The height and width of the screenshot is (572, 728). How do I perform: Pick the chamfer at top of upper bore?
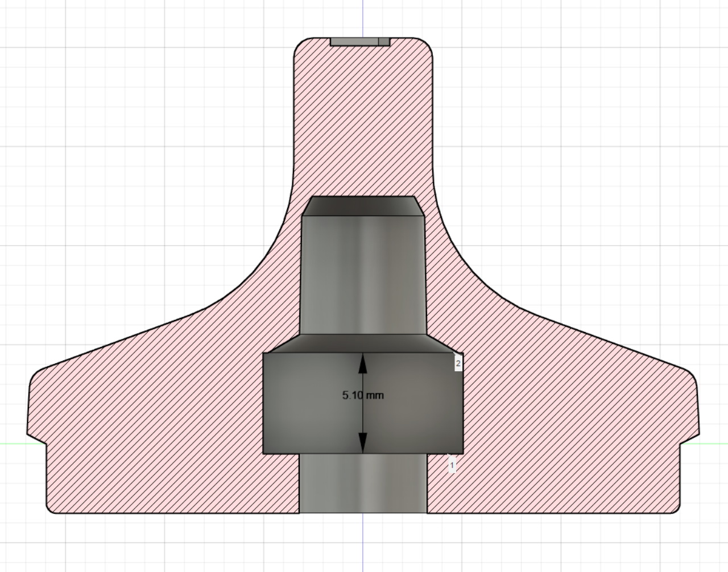tap(364, 206)
